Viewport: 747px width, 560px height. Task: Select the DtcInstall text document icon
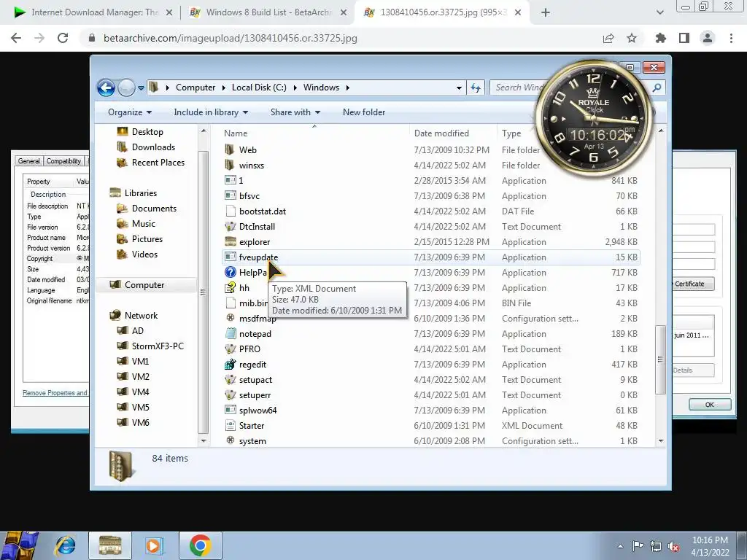[x=230, y=227]
